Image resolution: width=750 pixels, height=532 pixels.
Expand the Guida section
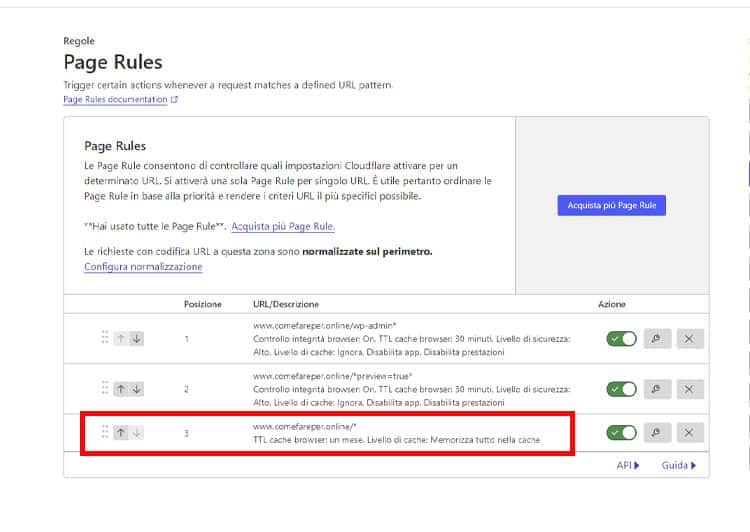coord(678,465)
